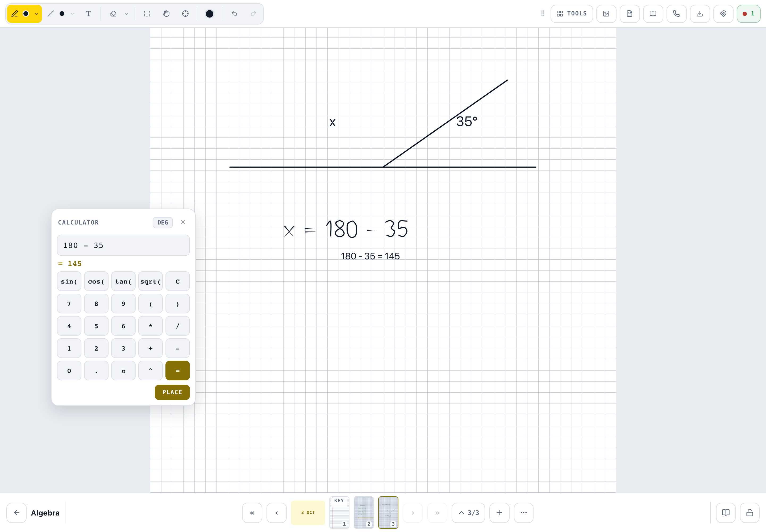
Task: Click the line tool color dot
Action: pos(62,14)
